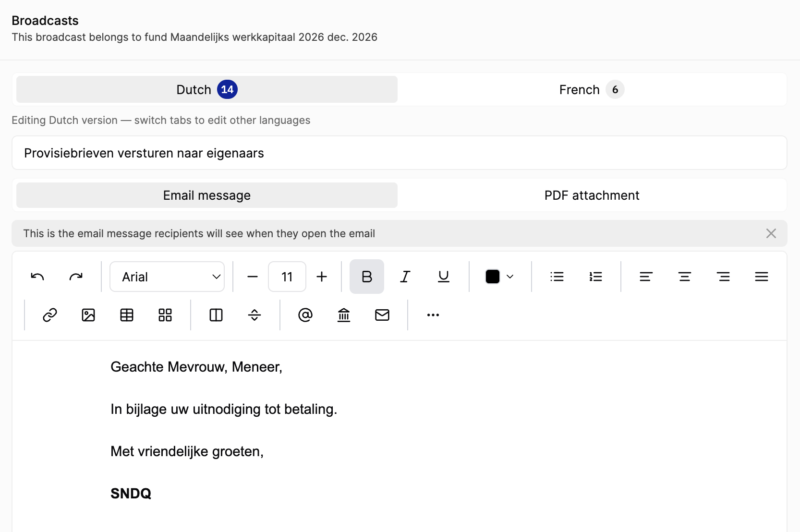The width and height of the screenshot is (800, 532).
Task: Click the line 'Met vriendelijke groeten,'
Action: pyautogui.click(x=187, y=451)
